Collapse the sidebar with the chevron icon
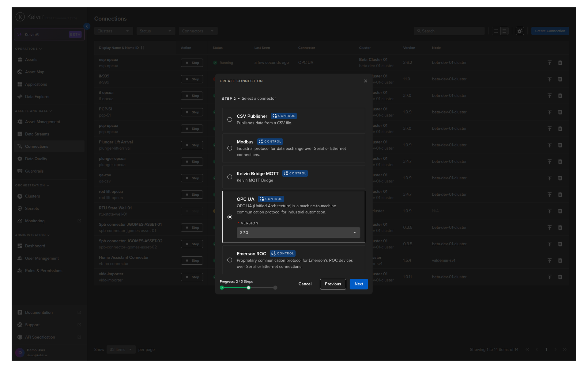588x368 pixels. pos(87,26)
